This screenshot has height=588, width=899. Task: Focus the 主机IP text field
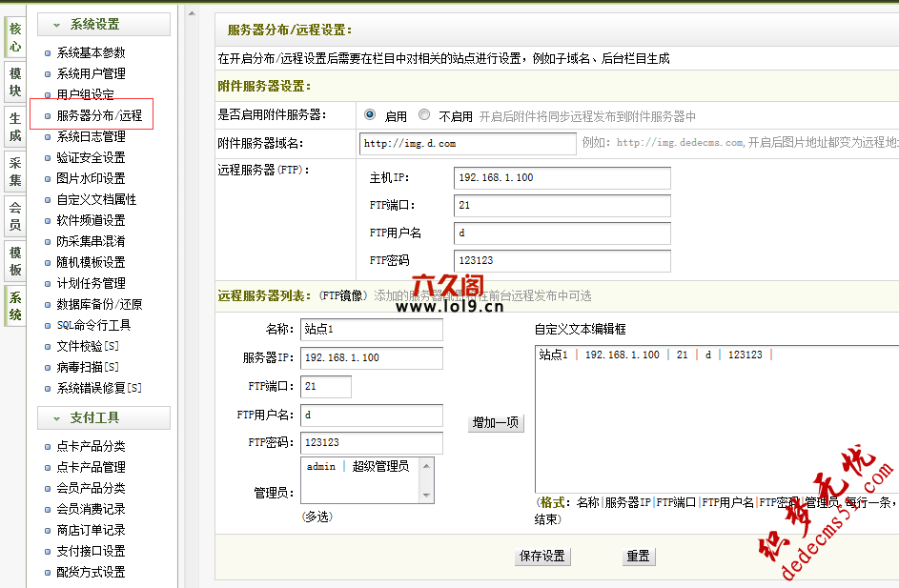pos(562,179)
